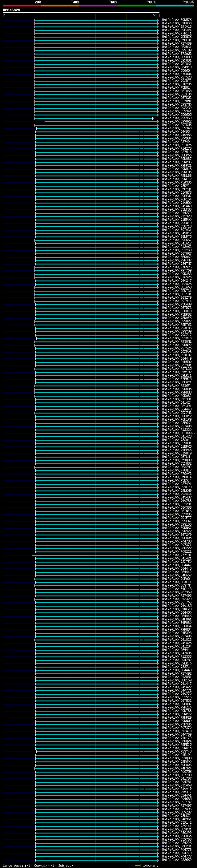Screen dimensions: 197x868
Task: Click hit label UniRef100_P27493
Action: pyautogui.click(x=177, y=595)
